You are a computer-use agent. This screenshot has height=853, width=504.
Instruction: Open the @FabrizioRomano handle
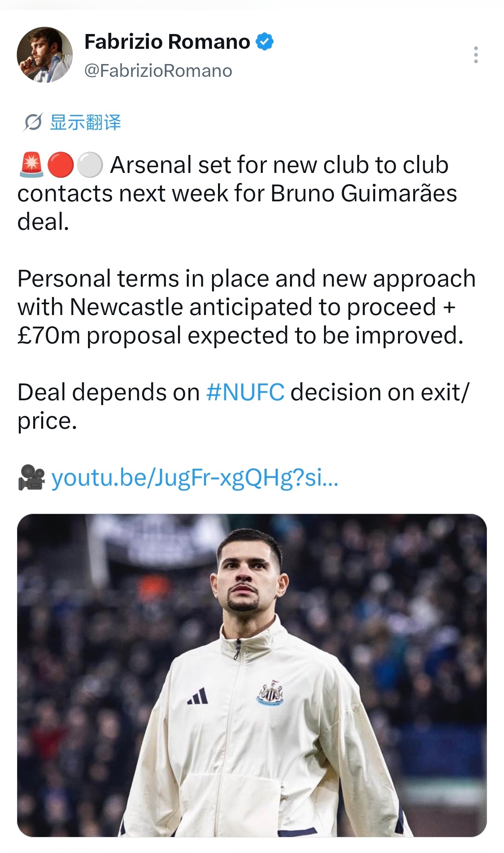coord(158,71)
